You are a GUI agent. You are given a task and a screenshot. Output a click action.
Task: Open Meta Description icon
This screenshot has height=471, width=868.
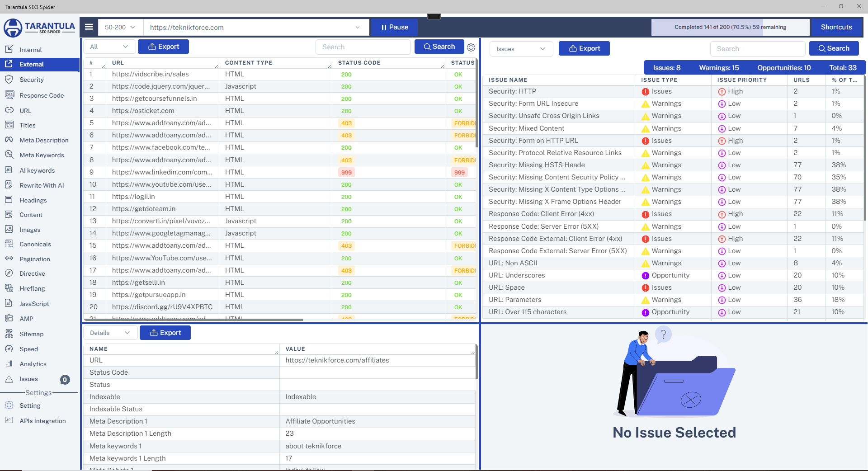click(9, 140)
